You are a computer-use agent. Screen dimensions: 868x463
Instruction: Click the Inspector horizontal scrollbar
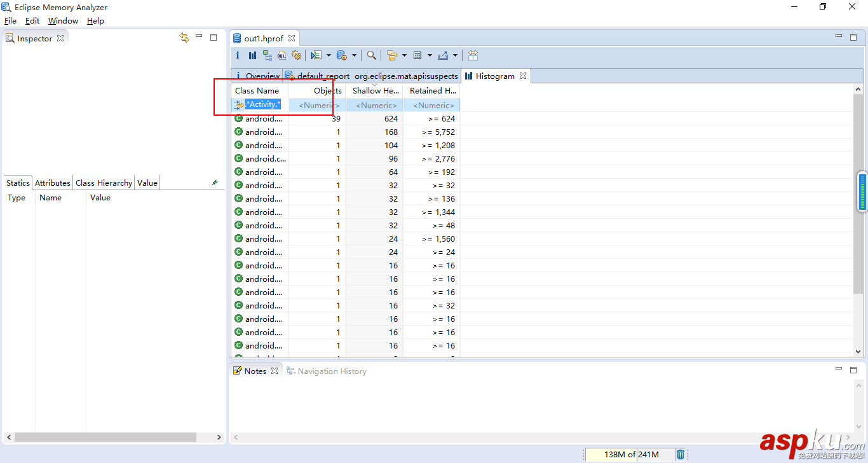click(x=105, y=438)
